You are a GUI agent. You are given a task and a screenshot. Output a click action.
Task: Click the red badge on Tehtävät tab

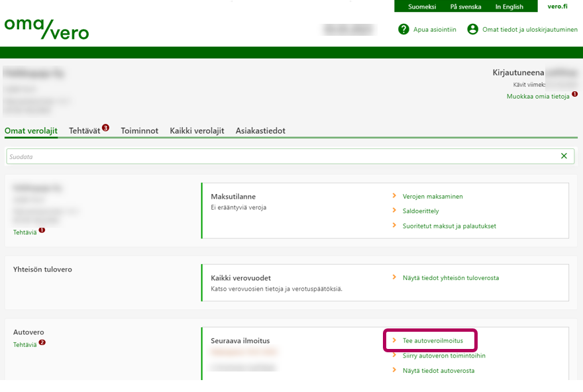(x=105, y=128)
